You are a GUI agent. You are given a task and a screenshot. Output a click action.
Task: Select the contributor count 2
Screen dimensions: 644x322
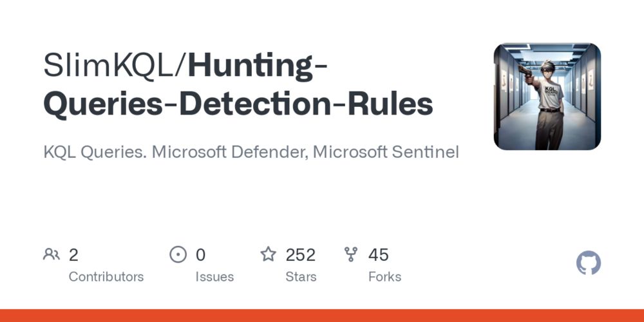click(x=73, y=255)
